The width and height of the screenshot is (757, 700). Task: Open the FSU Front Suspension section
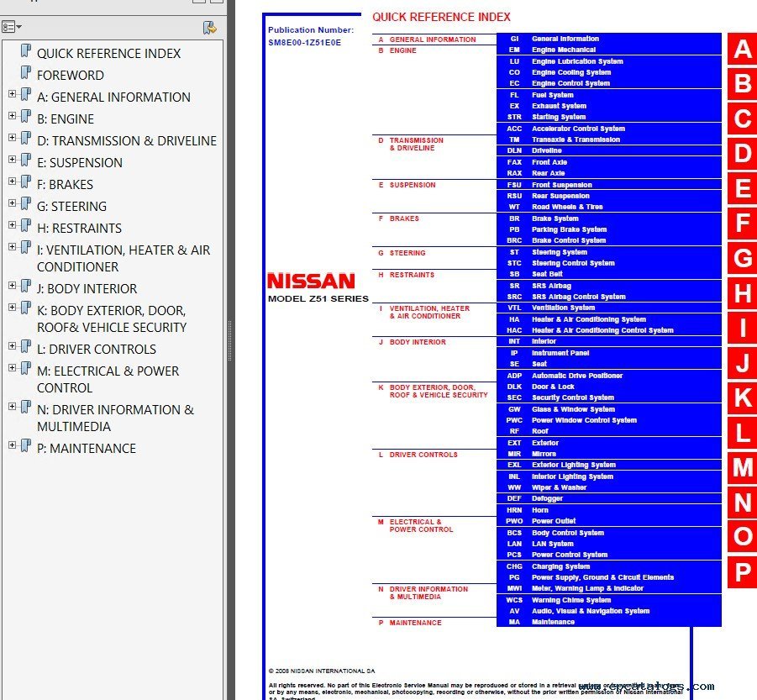coord(609,185)
